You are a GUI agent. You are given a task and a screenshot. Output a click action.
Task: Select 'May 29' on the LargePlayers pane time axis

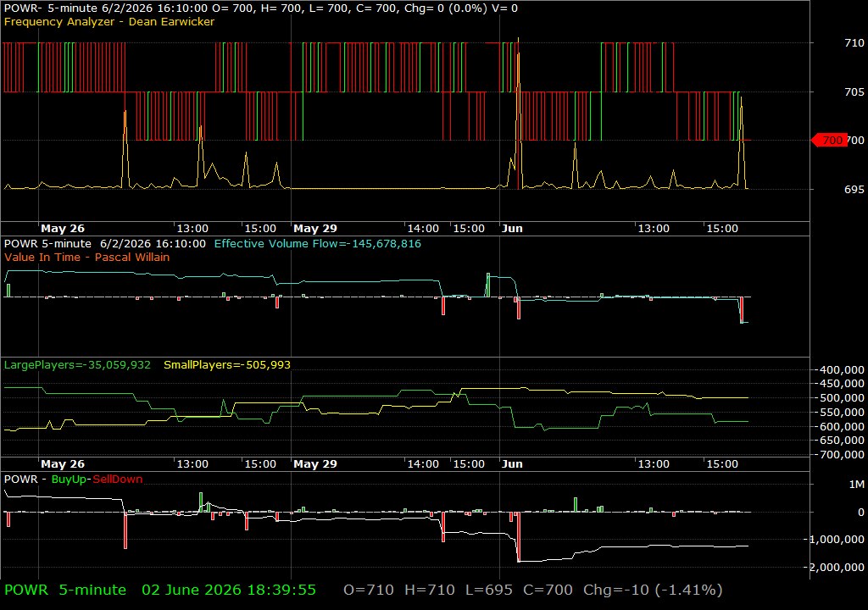click(x=315, y=464)
